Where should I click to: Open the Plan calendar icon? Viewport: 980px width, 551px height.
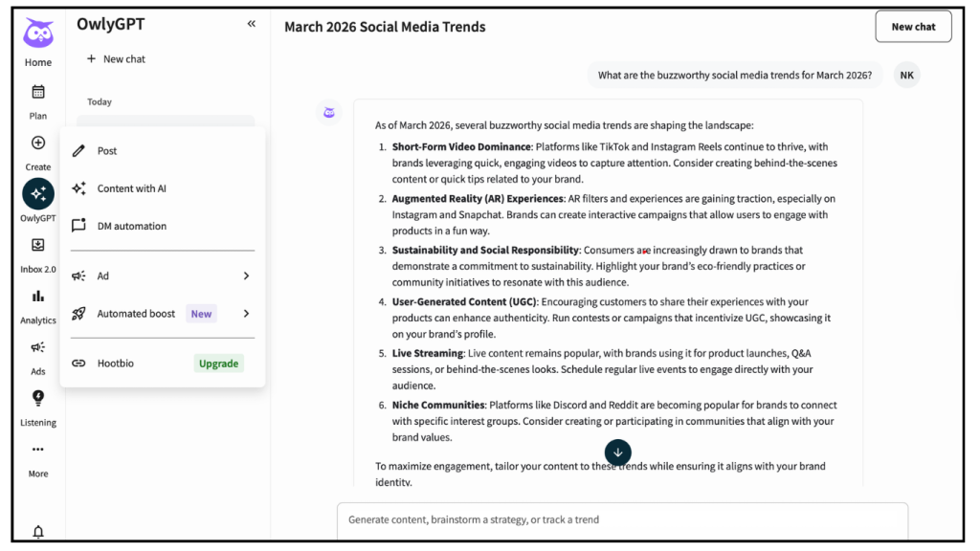(38, 93)
